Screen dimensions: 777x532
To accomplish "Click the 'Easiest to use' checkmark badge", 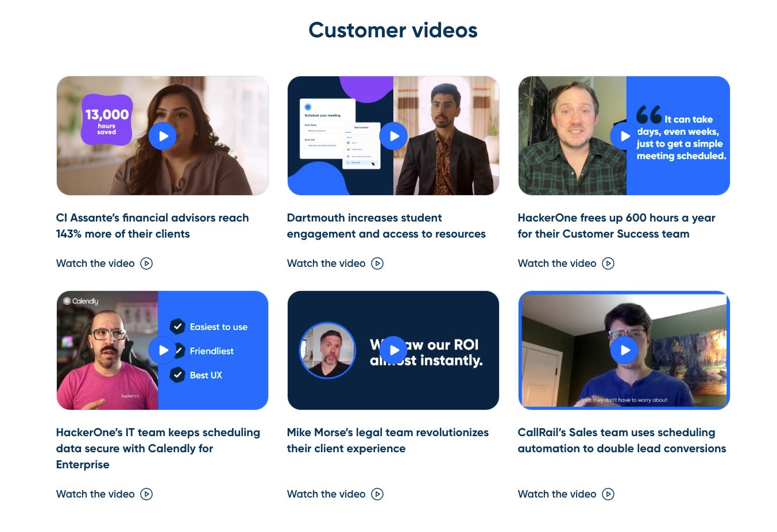I will click(x=177, y=327).
